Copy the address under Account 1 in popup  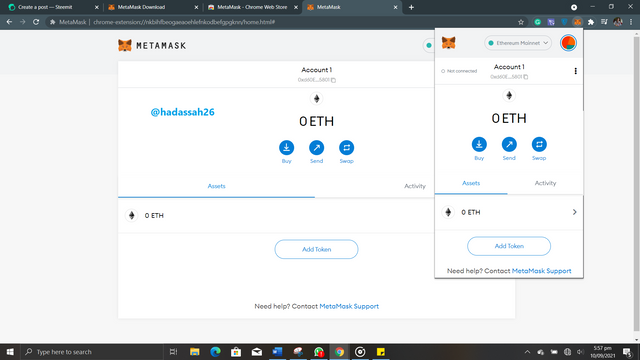tap(509, 77)
